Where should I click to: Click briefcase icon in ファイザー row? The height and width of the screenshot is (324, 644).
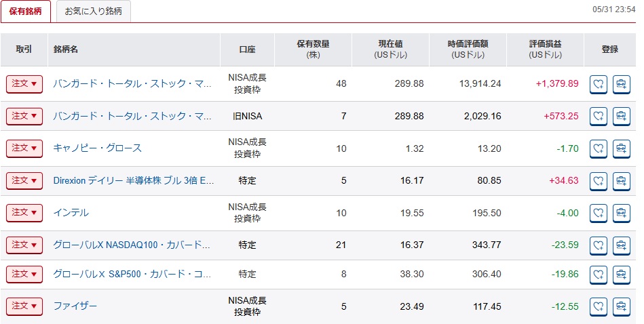click(x=622, y=306)
